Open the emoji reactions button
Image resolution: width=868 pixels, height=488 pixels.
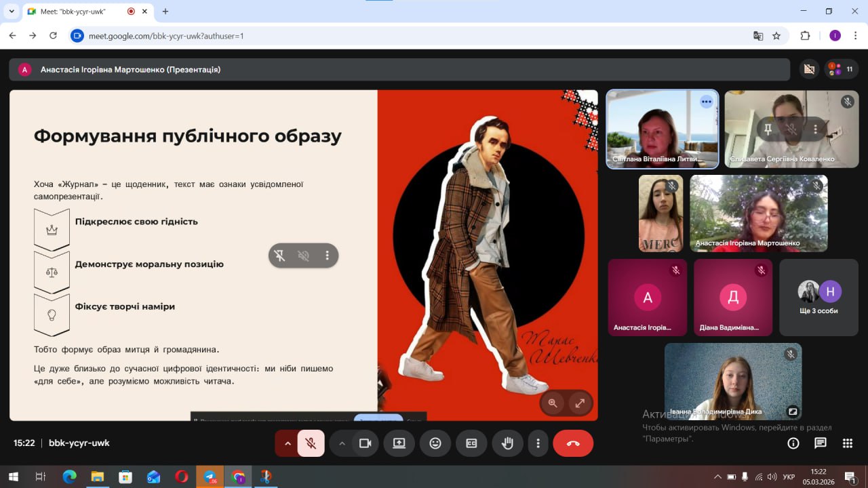(x=435, y=443)
